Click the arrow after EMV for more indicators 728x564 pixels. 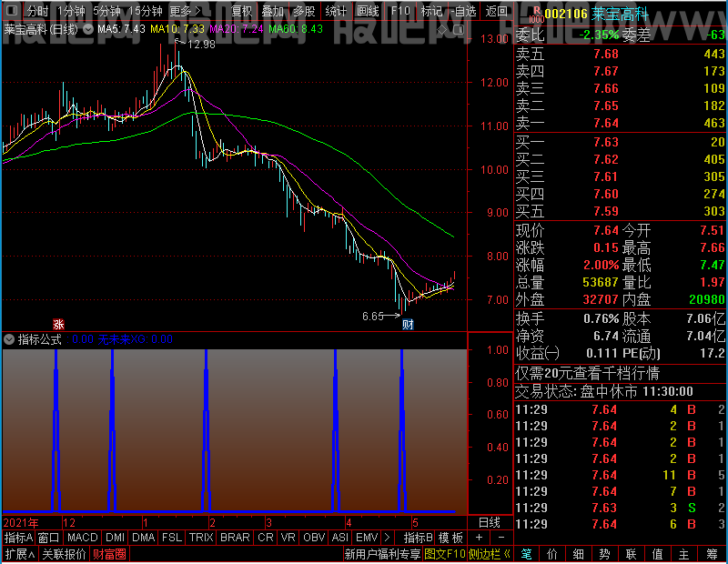(x=388, y=538)
